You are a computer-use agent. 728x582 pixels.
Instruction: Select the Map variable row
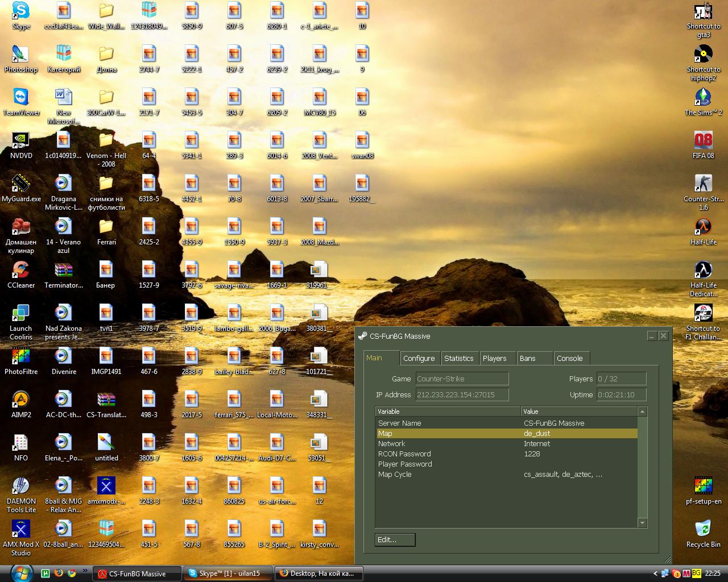(x=506, y=433)
